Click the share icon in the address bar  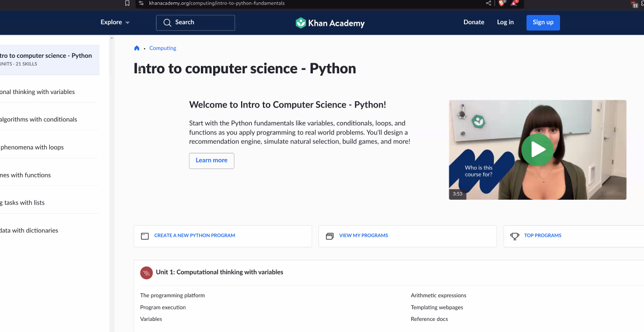click(x=488, y=3)
